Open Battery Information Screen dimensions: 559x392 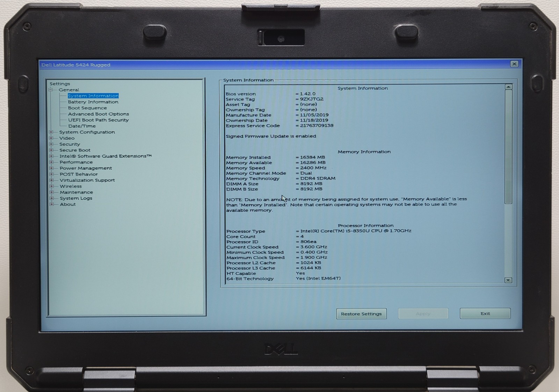tap(93, 102)
